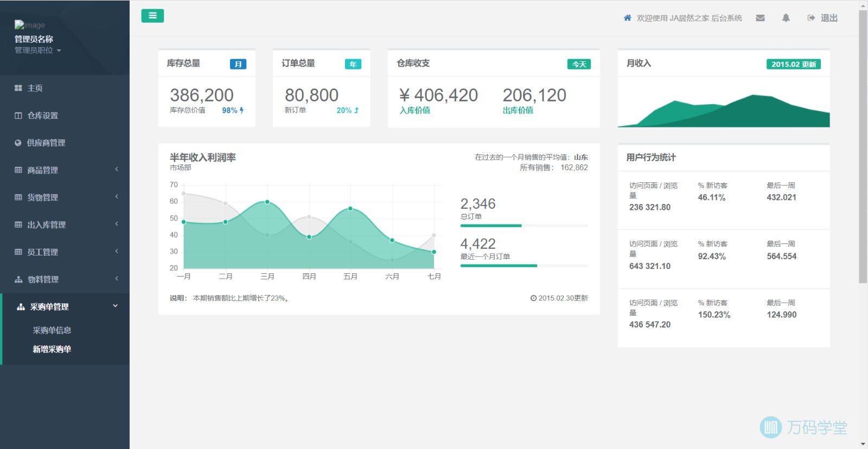Click the 三月 data point on the chart
The height and width of the screenshot is (449, 868).
click(267, 202)
